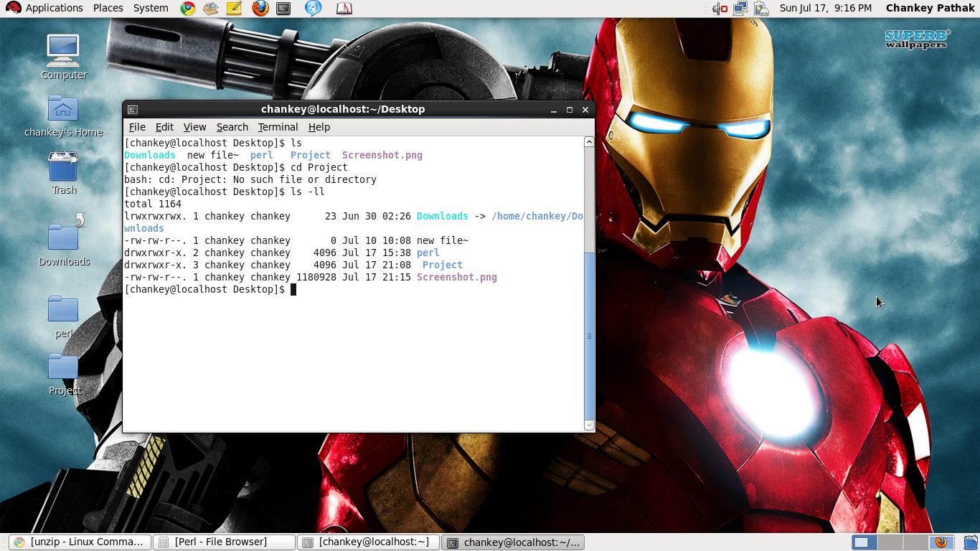Viewport: 980px width, 551px height.
Task: Click the terminal scrollbar down arrow
Action: tap(589, 425)
